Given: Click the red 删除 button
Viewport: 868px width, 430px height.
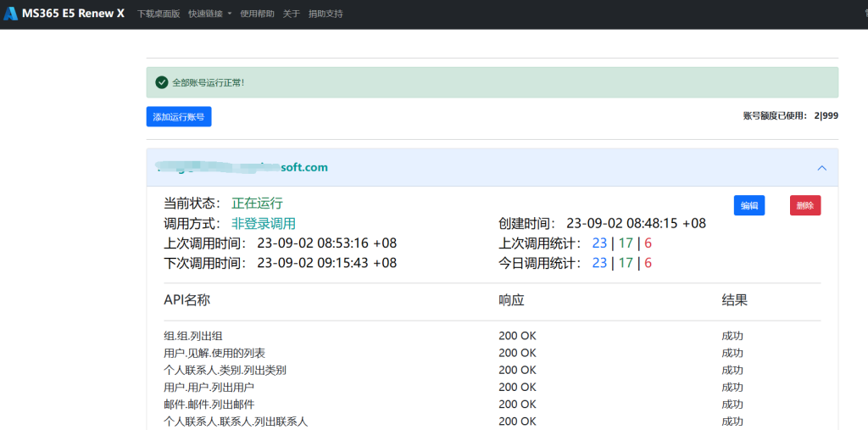Looking at the screenshot, I should [805, 205].
